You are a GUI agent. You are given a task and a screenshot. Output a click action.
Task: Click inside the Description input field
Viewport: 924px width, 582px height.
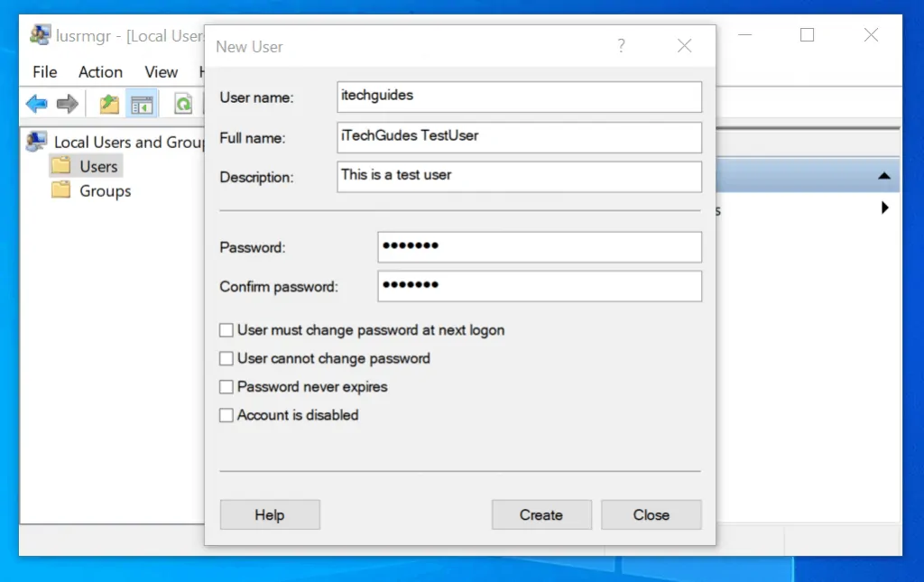point(519,177)
